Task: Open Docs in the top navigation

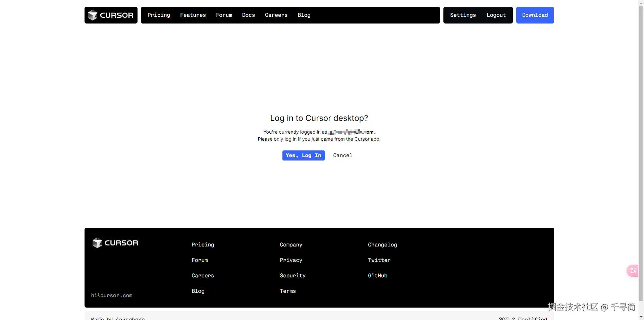Action: [249, 15]
